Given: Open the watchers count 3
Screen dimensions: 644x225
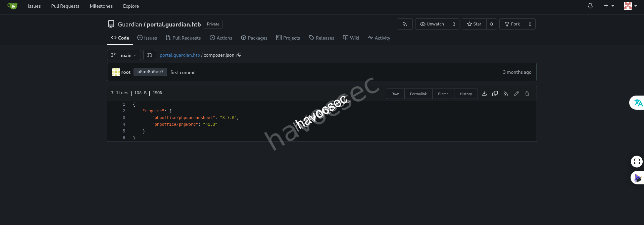Looking at the screenshot, I should (454, 24).
